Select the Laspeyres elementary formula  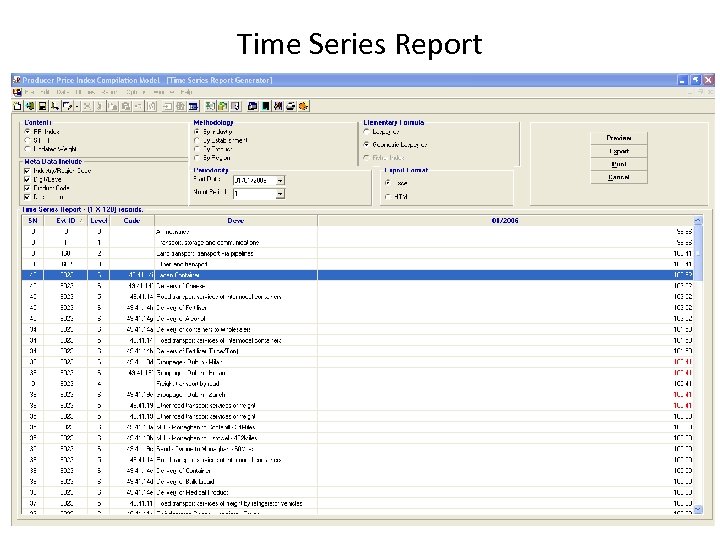(x=366, y=132)
